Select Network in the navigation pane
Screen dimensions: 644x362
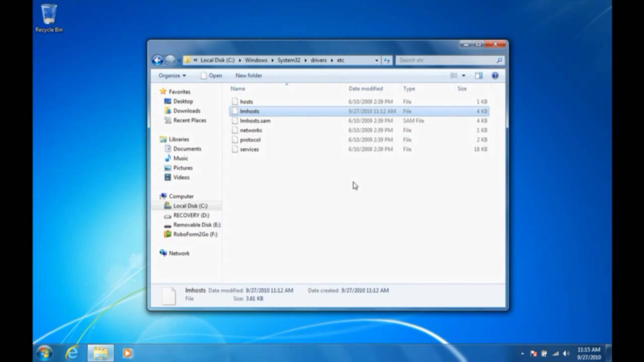[179, 253]
